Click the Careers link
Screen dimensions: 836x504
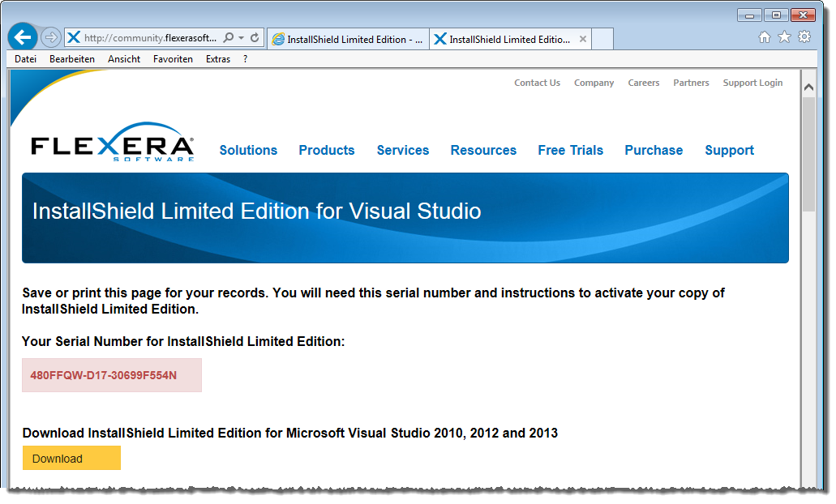644,83
